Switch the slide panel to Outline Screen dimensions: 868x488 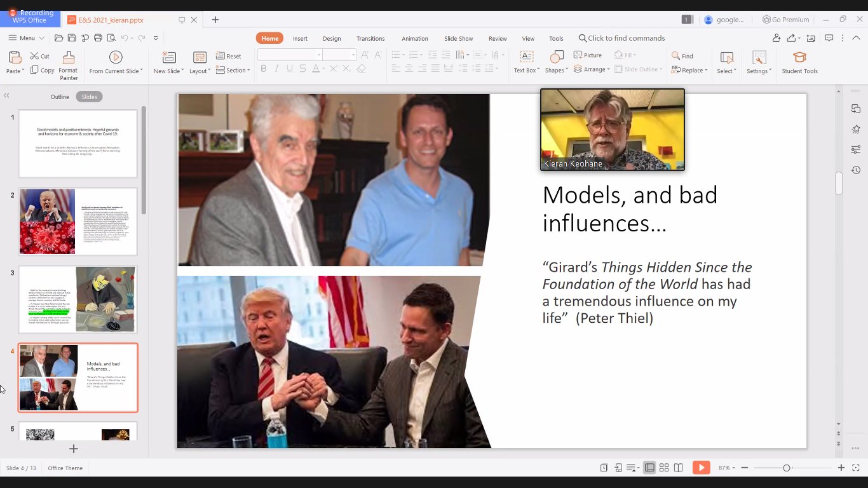point(60,97)
